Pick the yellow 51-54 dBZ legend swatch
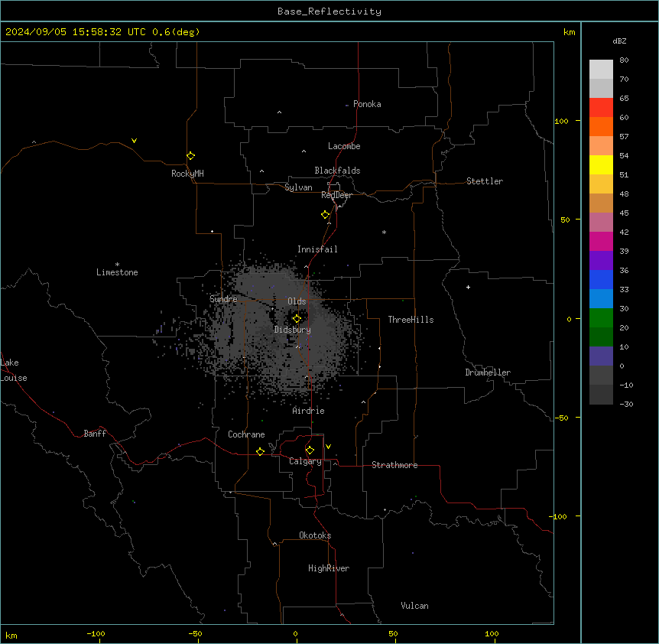Image resolution: width=659 pixels, height=644 pixels. pos(601,164)
